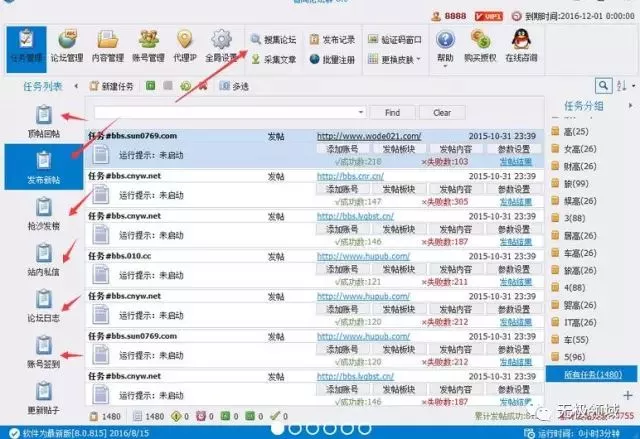Open 内容管理 content management
This screenshot has width=640, height=439.
107,47
